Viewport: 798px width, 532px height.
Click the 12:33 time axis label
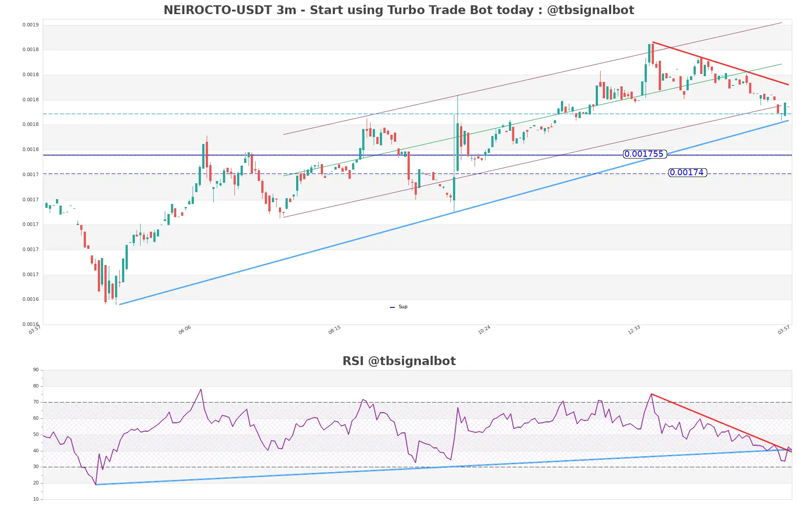pyautogui.click(x=634, y=330)
